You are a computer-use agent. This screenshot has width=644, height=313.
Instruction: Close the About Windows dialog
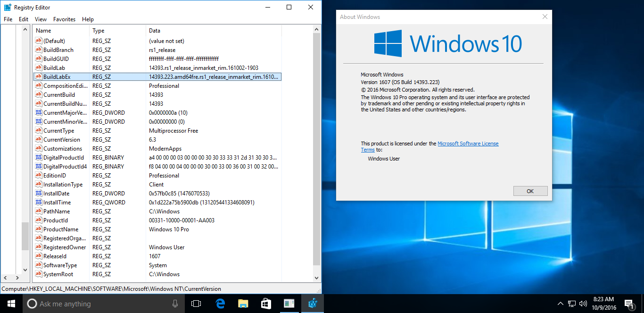(545, 17)
